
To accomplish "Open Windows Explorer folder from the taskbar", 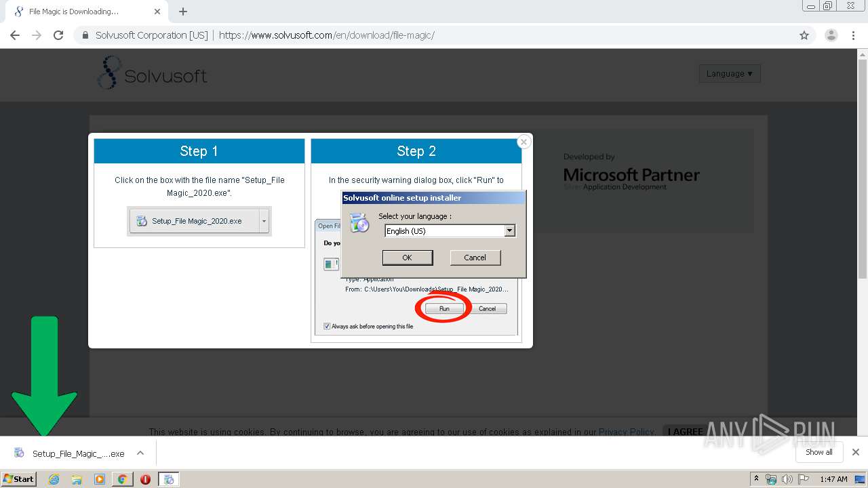I will coord(77,479).
